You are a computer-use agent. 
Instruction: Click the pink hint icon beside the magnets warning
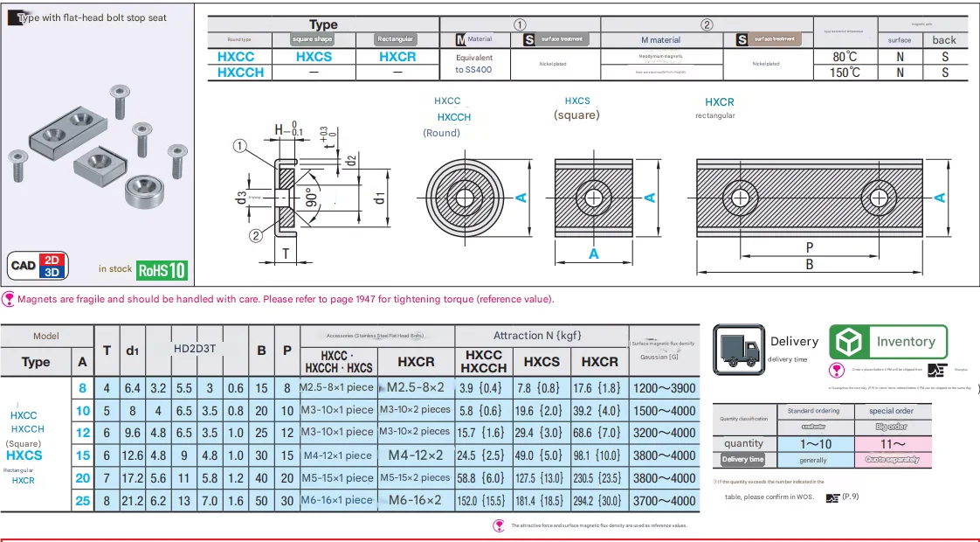click(9, 299)
